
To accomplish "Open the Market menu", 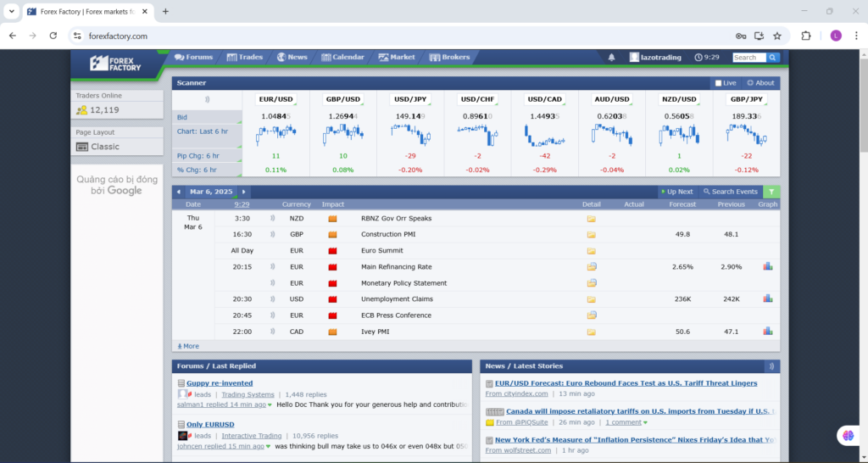I will click(x=397, y=57).
